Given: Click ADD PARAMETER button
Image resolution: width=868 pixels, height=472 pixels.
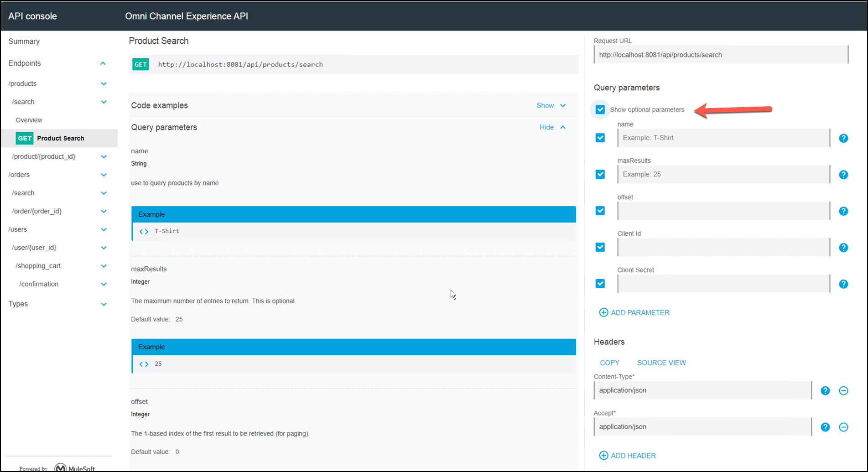Looking at the screenshot, I should pos(634,312).
